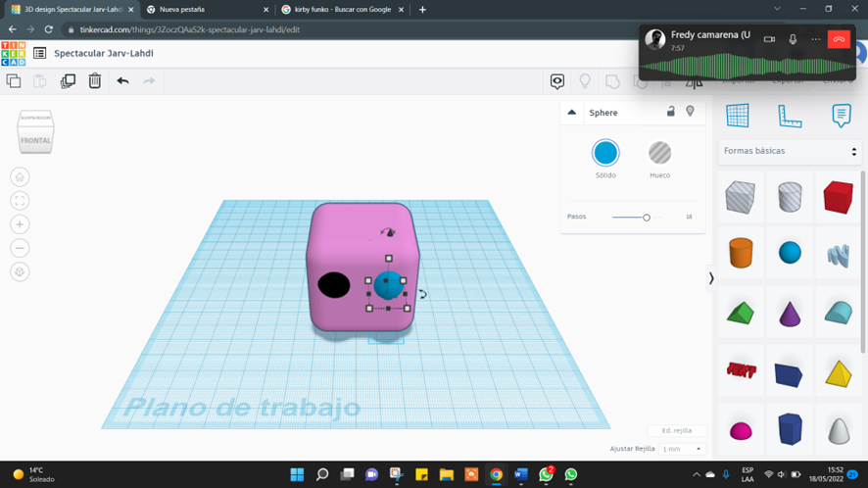Pick the red box shape
868x488 pixels.
tap(838, 197)
